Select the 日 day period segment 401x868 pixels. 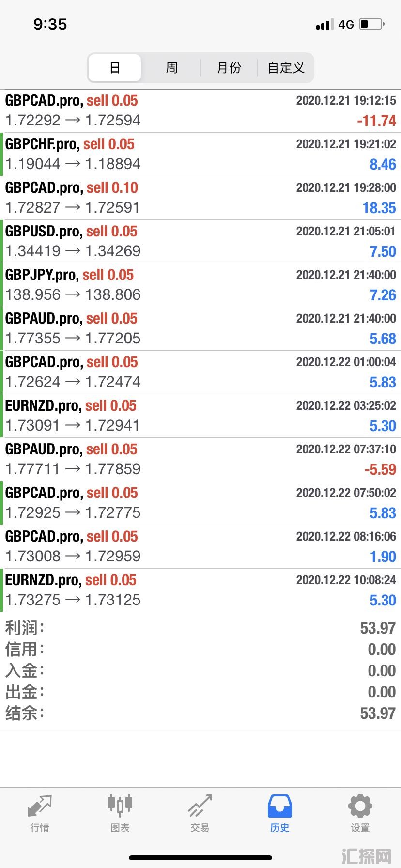click(115, 68)
